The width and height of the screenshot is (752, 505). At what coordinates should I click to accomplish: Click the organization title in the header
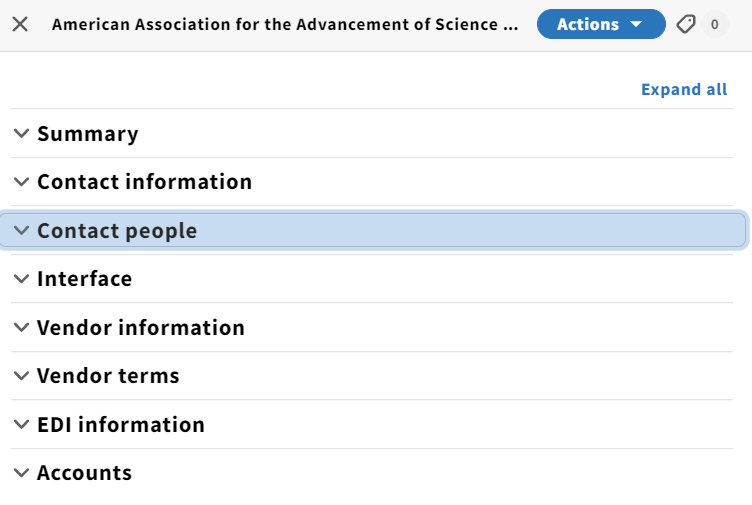[285, 24]
